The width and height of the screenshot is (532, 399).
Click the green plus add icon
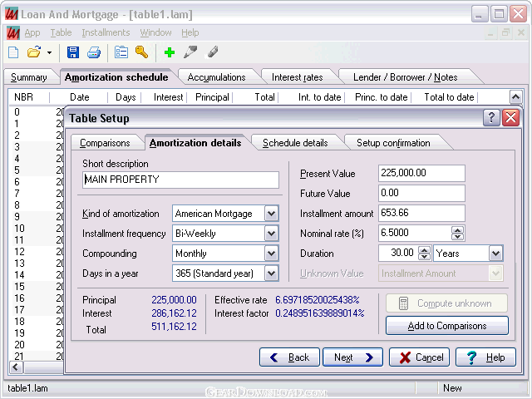pos(170,52)
